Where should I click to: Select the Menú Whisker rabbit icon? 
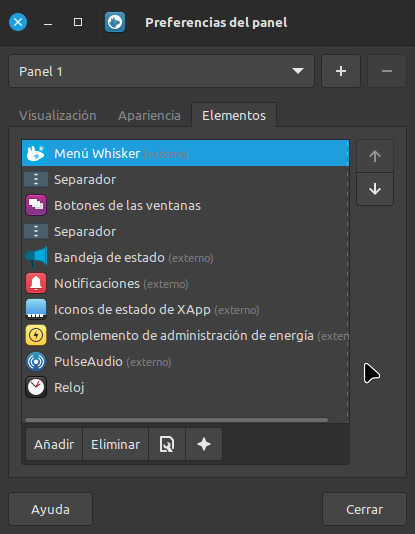click(36, 153)
